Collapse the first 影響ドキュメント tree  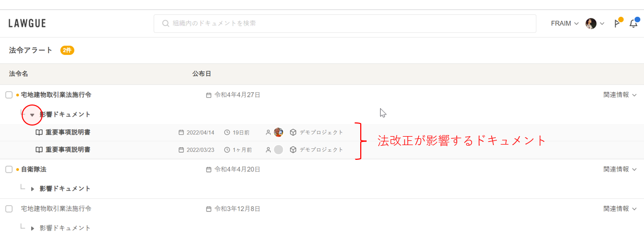[x=32, y=114]
